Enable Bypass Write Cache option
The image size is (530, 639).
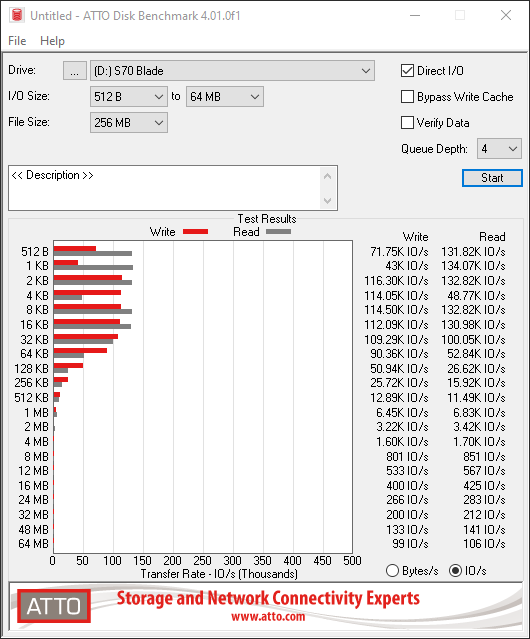click(407, 97)
